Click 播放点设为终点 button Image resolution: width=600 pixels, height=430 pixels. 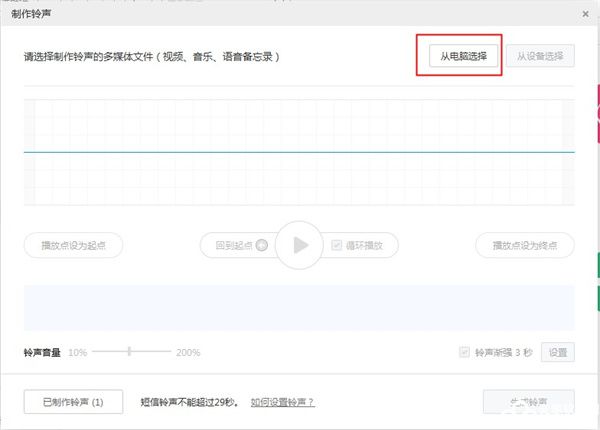[525, 245]
